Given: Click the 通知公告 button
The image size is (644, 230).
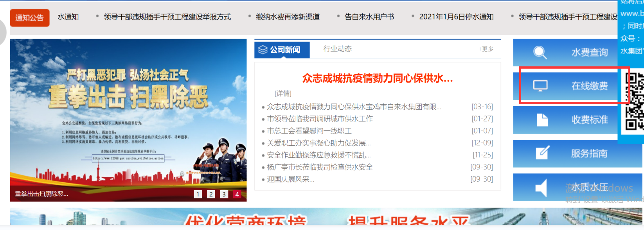Looking at the screenshot, I should 30,18.
